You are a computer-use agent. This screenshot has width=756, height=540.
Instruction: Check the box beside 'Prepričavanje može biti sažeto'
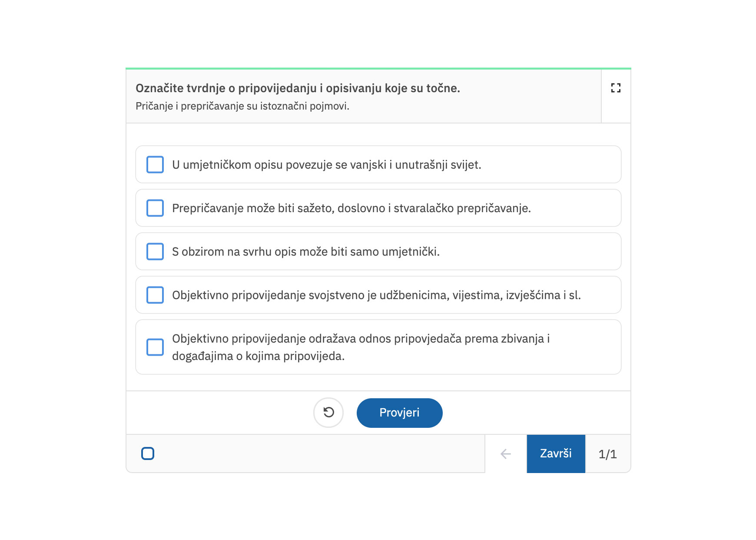pos(155,208)
